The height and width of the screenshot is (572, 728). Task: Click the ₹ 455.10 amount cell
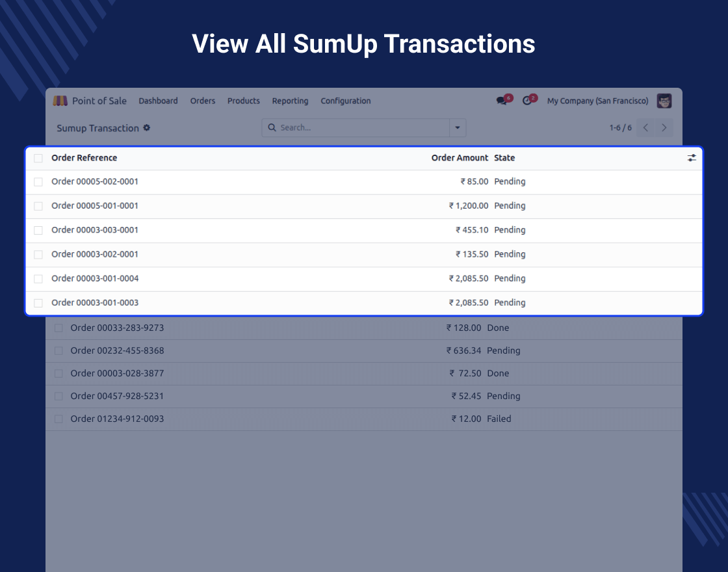[x=472, y=230]
